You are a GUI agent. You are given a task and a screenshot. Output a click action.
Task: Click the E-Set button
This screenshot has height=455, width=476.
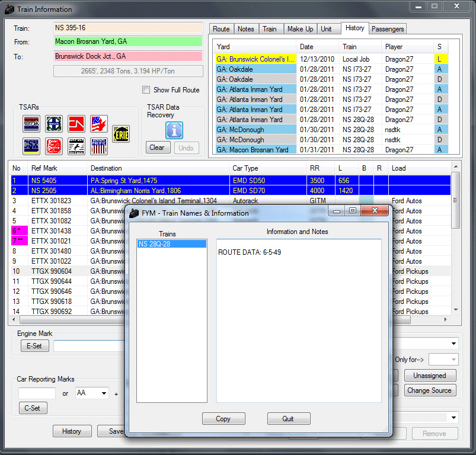(x=34, y=346)
